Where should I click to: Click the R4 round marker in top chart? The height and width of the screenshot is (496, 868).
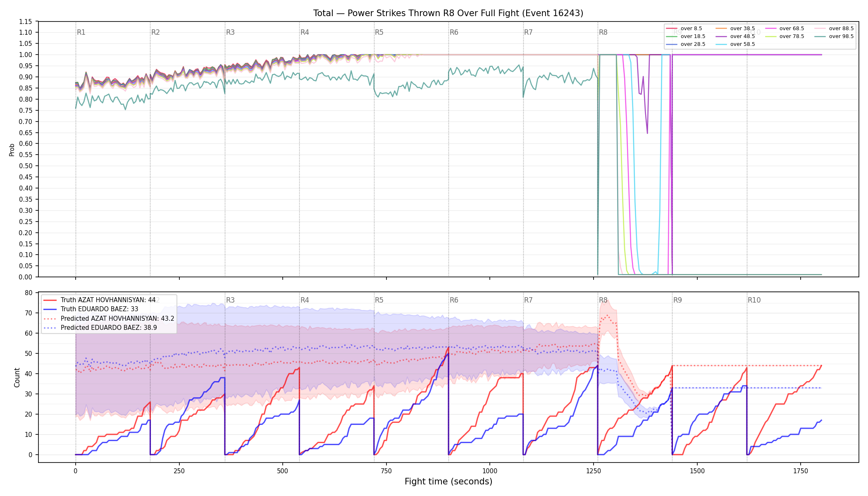(305, 32)
